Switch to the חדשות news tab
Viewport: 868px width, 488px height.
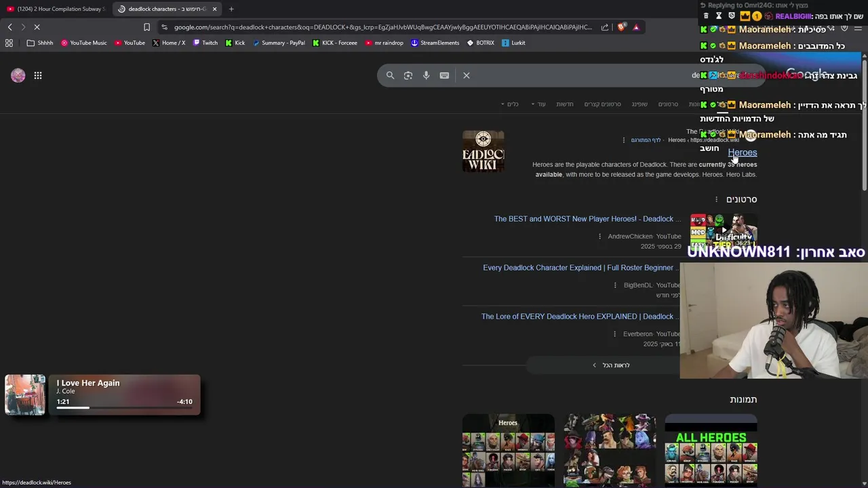point(565,104)
